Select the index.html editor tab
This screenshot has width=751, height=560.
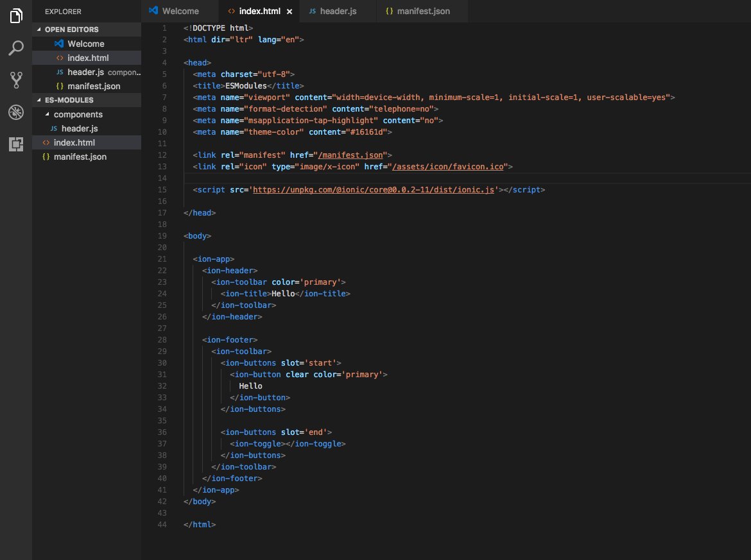pos(259,11)
